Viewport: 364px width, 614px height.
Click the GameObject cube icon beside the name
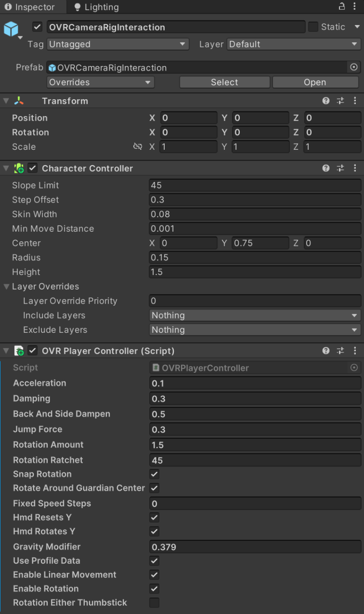point(11,27)
